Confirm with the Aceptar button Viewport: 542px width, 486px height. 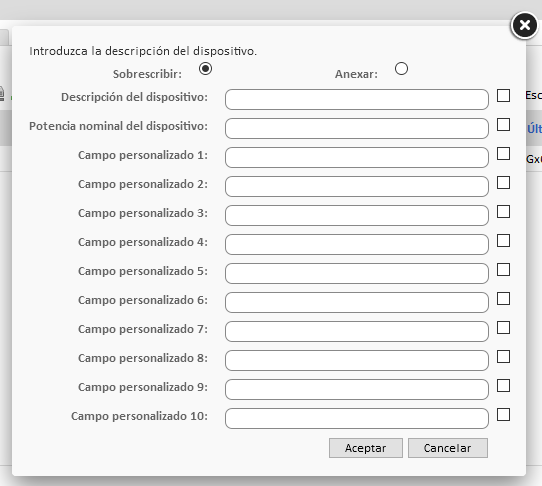(x=366, y=448)
